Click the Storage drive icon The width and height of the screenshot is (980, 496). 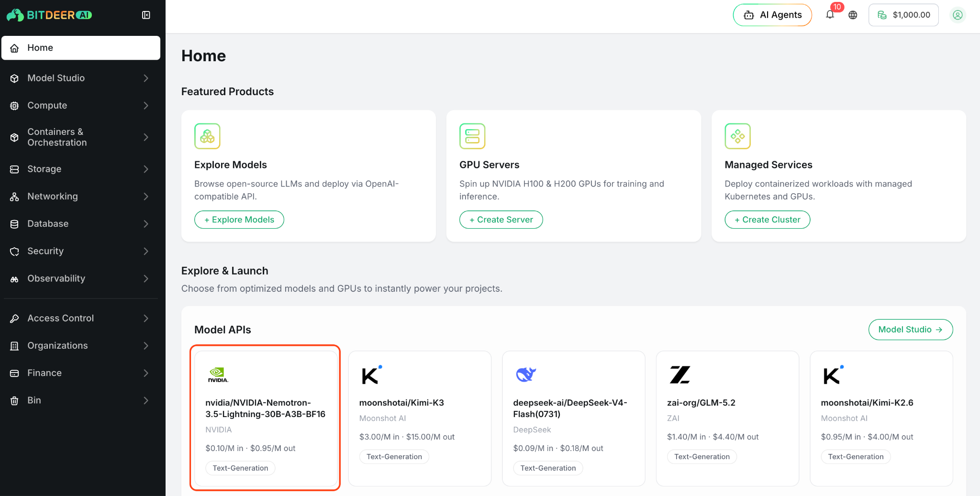pyautogui.click(x=15, y=169)
